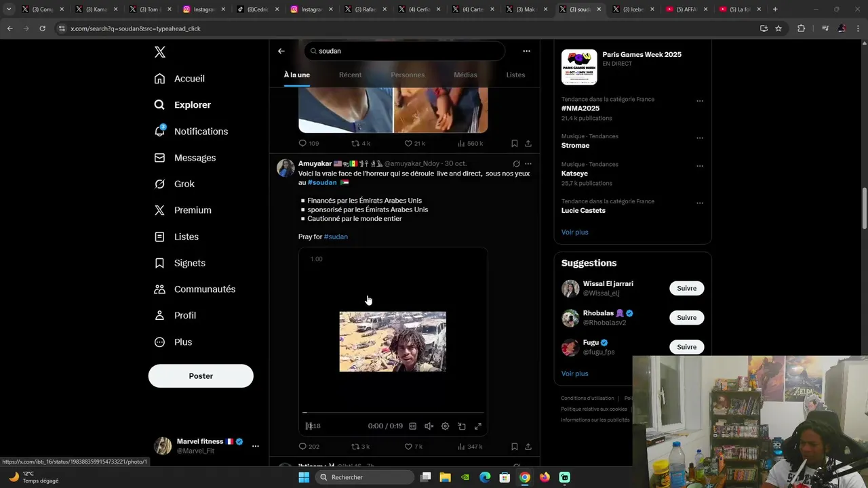Image resolution: width=868 pixels, height=488 pixels.
Task: Click the taskbar Rechercher search box
Action: click(366, 477)
